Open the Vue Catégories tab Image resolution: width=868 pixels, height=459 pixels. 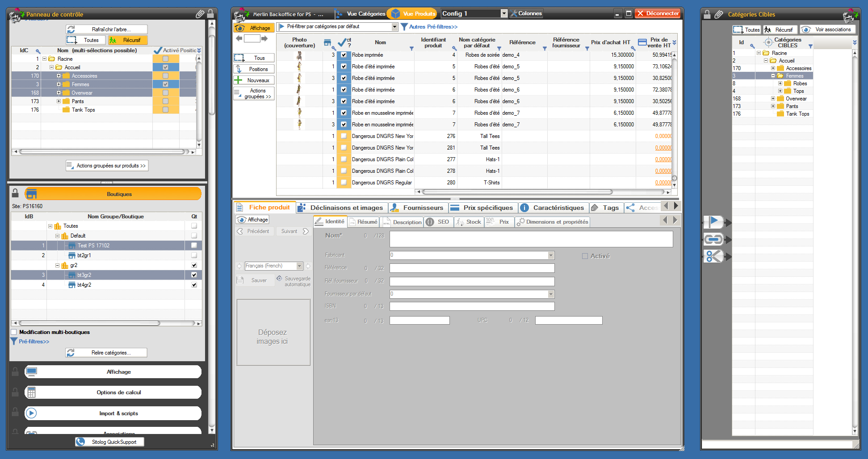(360, 13)
